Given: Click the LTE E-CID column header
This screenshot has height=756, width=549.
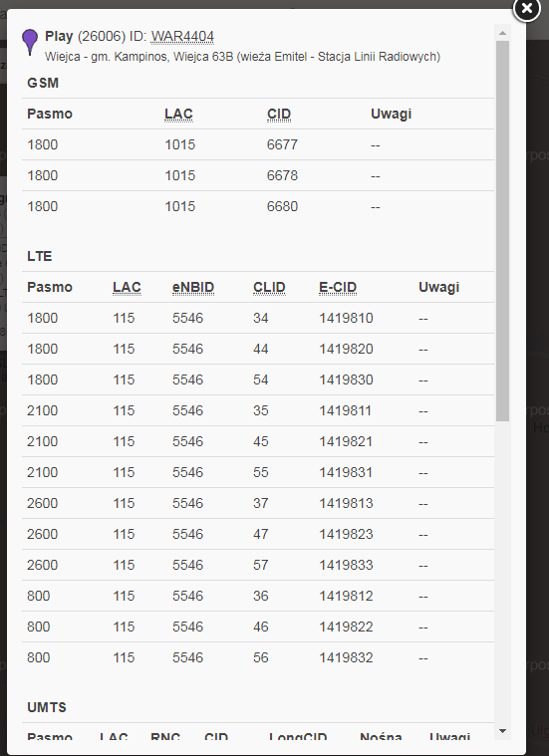Looking at the screenshot, I should (338, 287).
